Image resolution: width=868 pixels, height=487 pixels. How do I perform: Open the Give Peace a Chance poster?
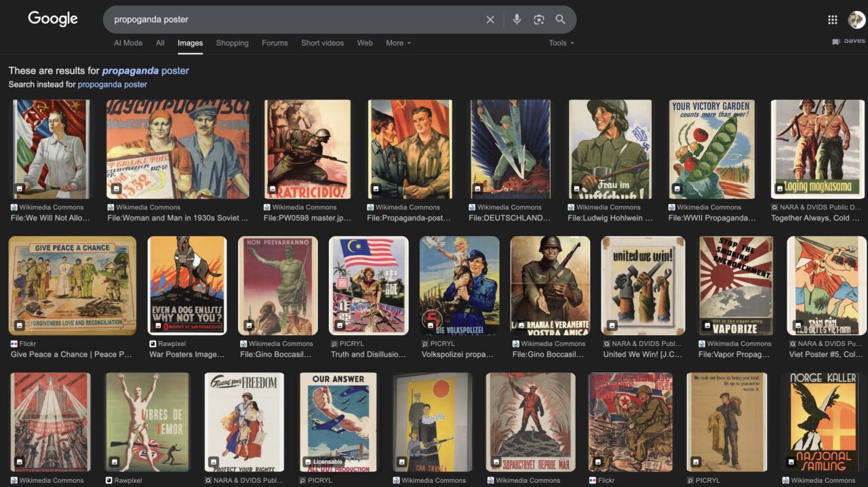coord(72,286)
